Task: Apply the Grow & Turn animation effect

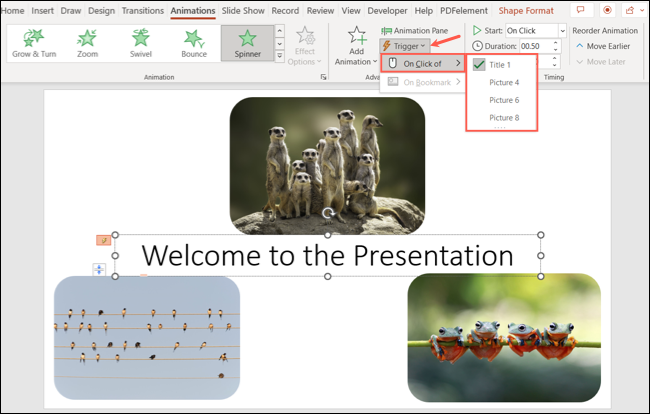Action: point(34,43)
